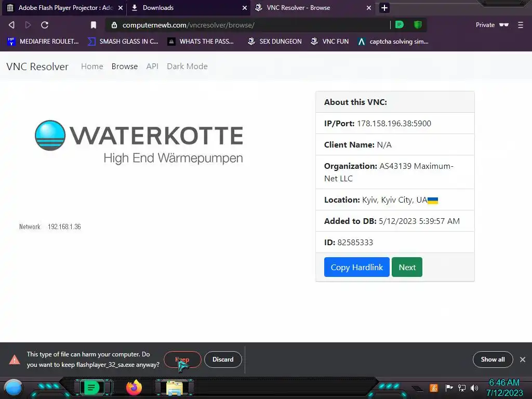
Task: Click the Private browsing glasses indicator
Action: (493, 25)
